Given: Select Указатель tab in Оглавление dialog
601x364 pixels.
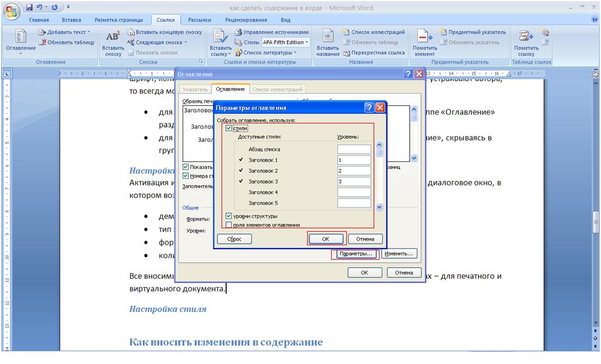Looking at the screenshot, I should pos(195,90).
